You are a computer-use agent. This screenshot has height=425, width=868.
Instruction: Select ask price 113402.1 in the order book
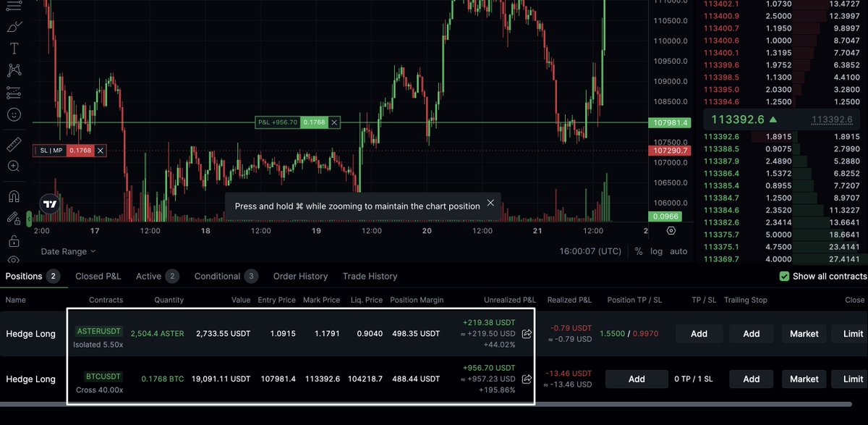[721, 4]
